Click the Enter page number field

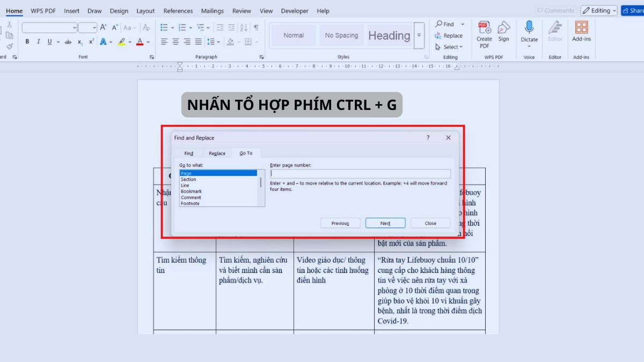(360, 173)
